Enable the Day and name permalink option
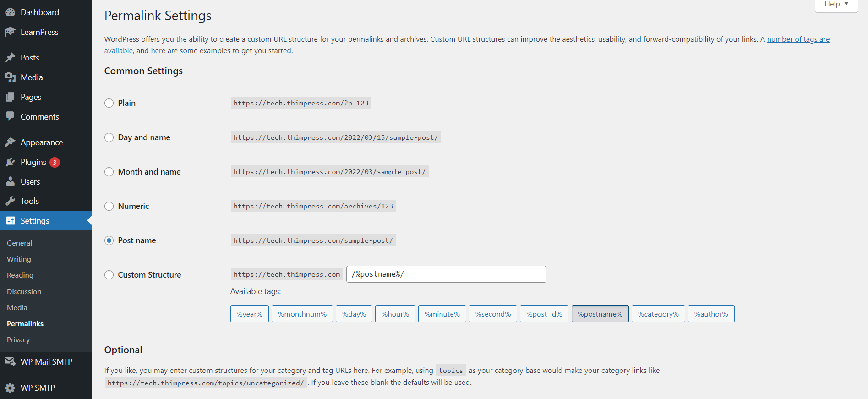This screenshot has width=868, height=399. (109, 137)
